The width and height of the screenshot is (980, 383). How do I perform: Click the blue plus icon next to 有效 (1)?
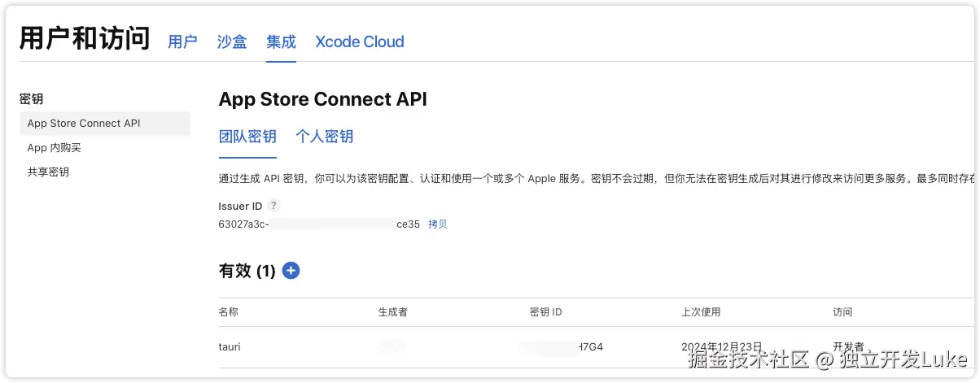pyautogui.click(x=291, y=271)
